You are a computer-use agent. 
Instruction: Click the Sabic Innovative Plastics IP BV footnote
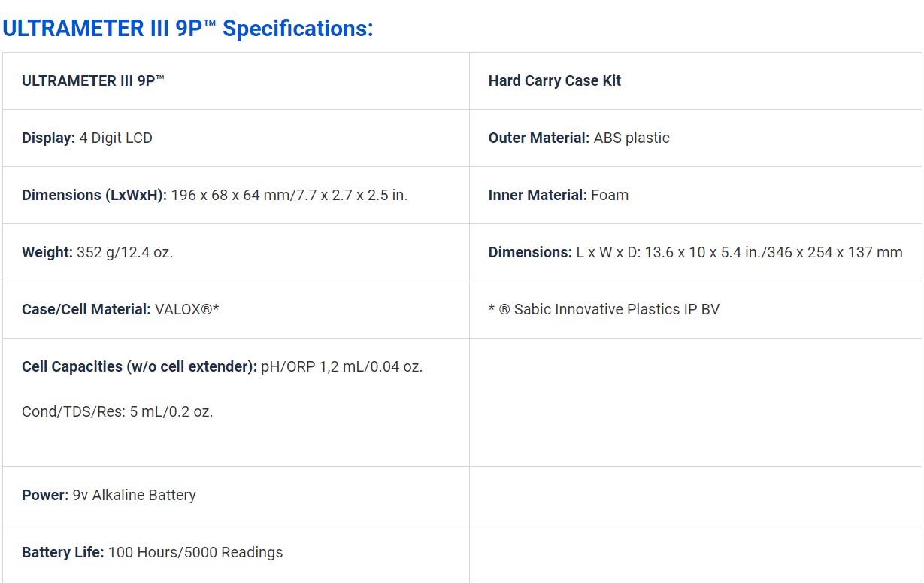[x=604, y=309]
